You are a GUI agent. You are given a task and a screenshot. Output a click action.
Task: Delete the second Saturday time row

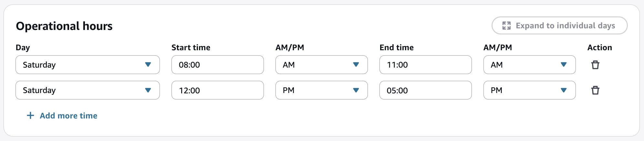(x=595, y=90)
